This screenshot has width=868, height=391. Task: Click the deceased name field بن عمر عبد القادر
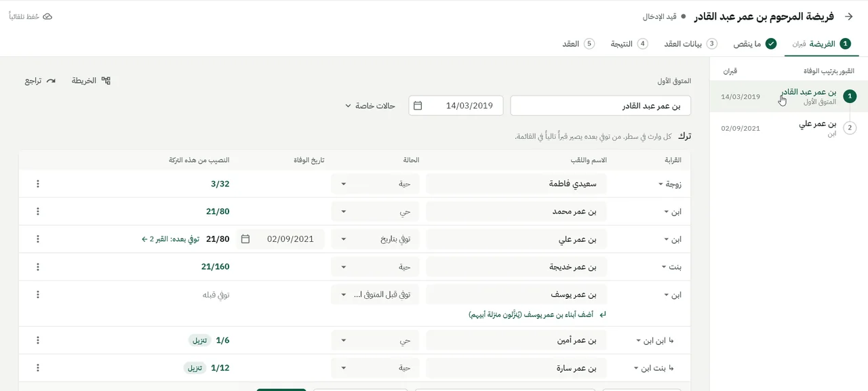(x=600, y=106)
